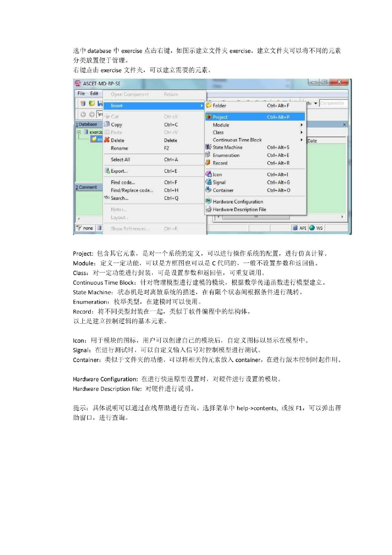The image size is (392, 555).
Task: Expand the Module submenu arrow
Action: (x=301, y=125)
